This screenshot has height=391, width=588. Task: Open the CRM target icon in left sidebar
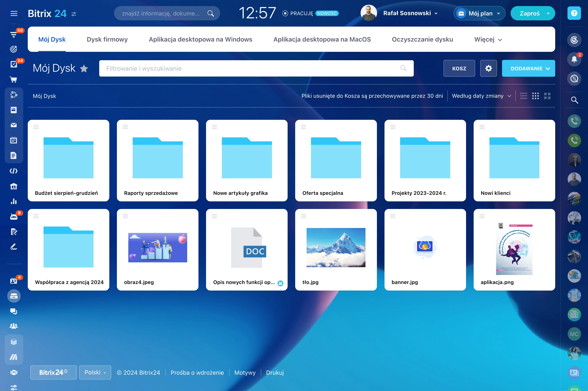pos(14,49)
